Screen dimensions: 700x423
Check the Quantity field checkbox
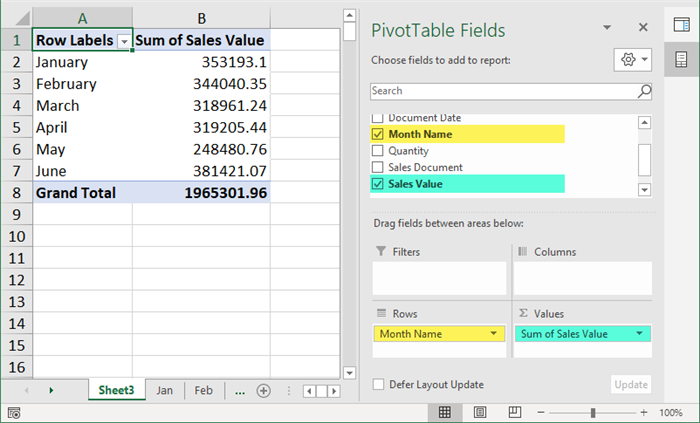(377, 151)
